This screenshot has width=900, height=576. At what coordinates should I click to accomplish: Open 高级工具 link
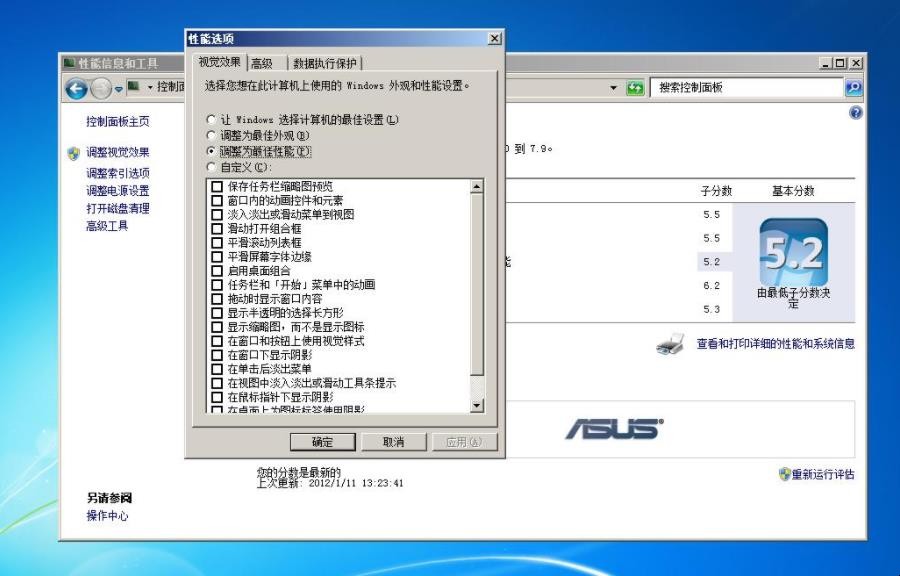click(x=107, y=226)
